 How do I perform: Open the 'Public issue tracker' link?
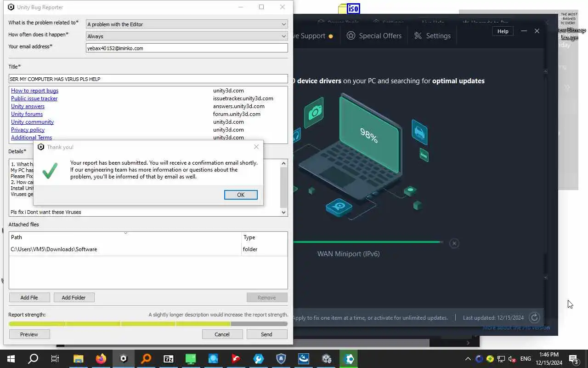pyautogui.click(x=34, y=98)
